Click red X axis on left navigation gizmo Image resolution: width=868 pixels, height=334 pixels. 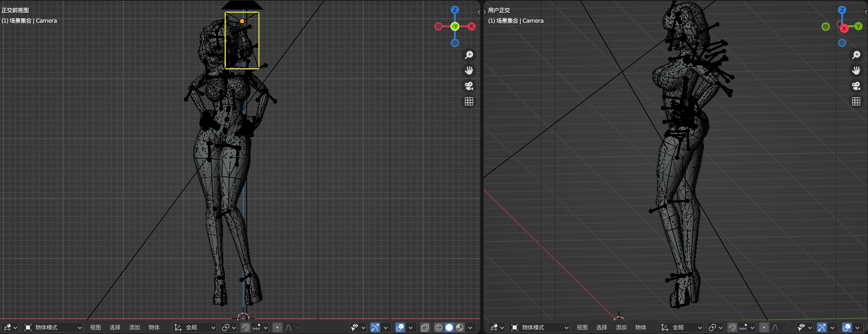(472, 26)
